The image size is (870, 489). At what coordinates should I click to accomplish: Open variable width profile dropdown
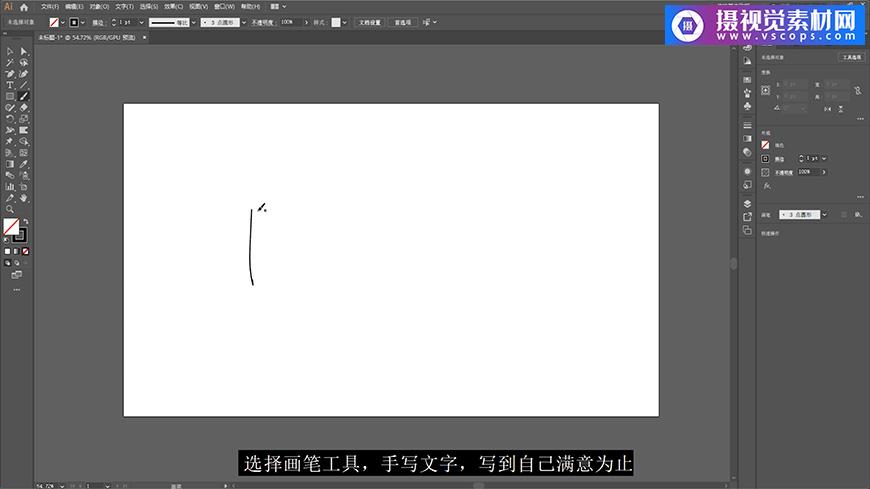(193, 23)
